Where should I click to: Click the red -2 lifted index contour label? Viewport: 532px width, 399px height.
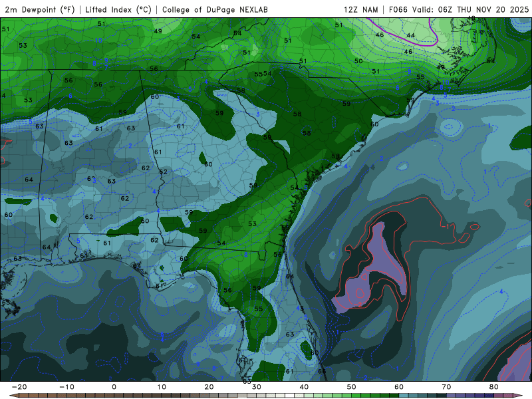(x=358, y=305)
